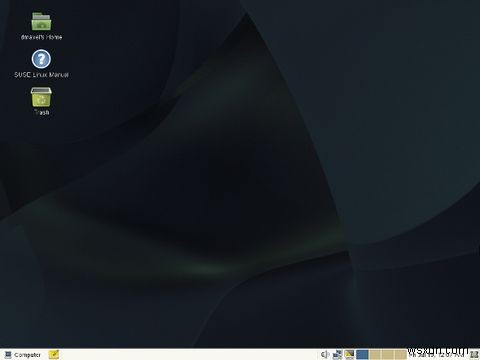Image resolution: width=480 pixels, height=360 pixels.
Task: Open the SUSE Linux Manual help icon
Action: pyautogui.click(x=41, y=59)
